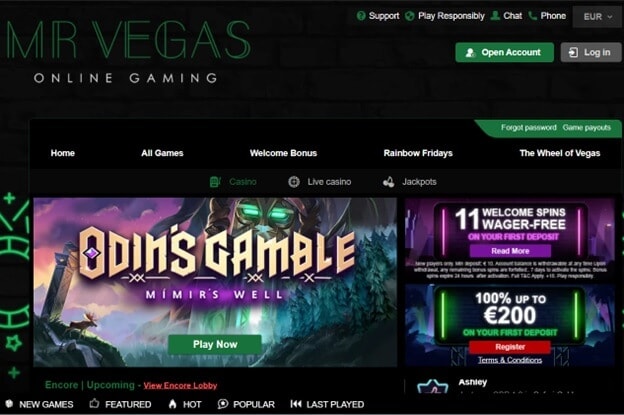Click the Log in button
Screen dimensions: 624x415
(x=591, y=53)
